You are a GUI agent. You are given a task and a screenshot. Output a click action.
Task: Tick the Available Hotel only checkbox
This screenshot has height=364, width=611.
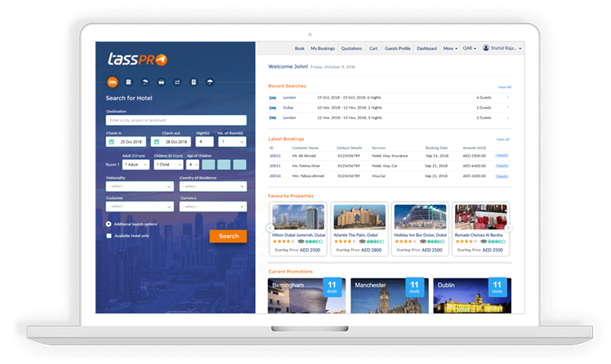pyautogui.click(x=109, y=236)
